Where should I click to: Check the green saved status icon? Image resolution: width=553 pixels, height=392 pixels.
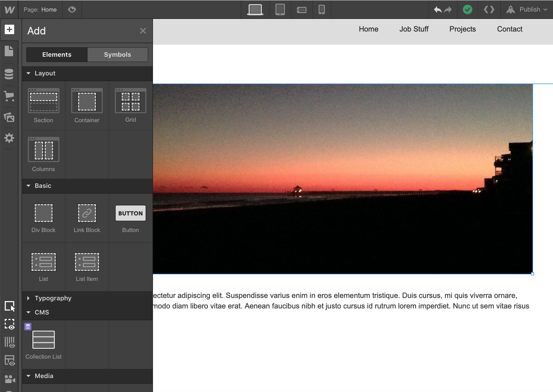467,10
